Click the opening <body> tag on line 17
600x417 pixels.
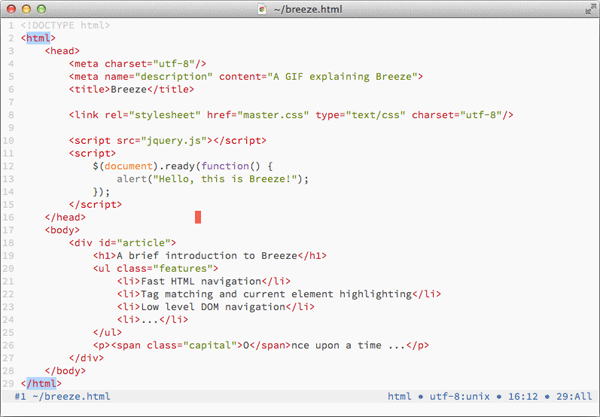coord(62,230)
